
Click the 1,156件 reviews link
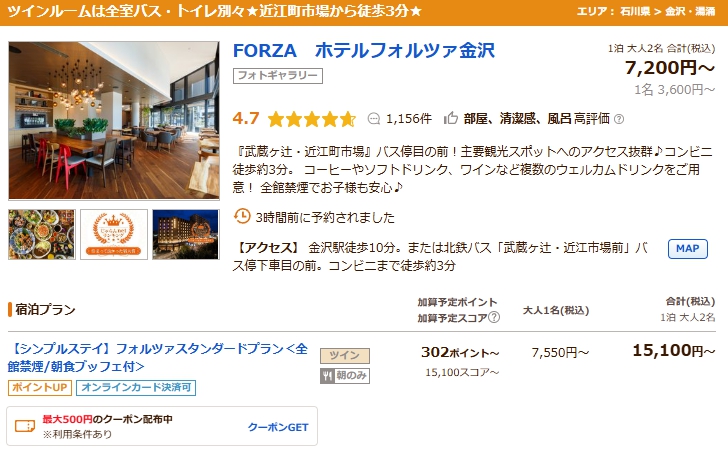coord(408,118)
